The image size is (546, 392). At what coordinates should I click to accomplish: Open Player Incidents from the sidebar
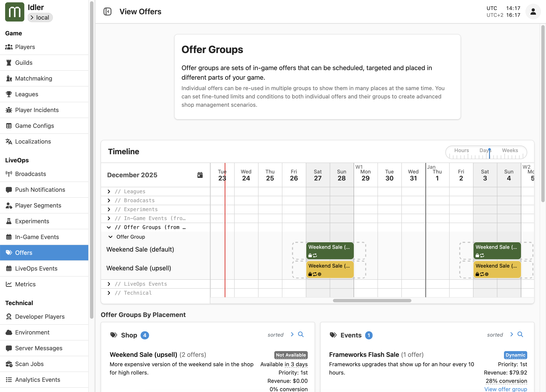tap(37, 110)
